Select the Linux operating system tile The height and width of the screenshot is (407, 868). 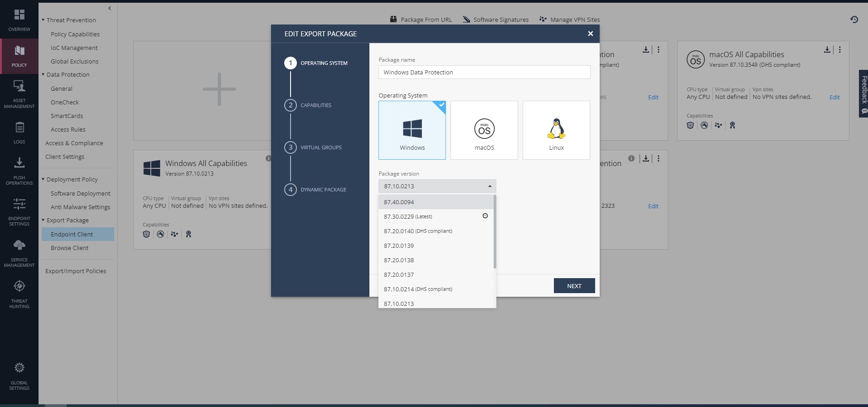556,130
